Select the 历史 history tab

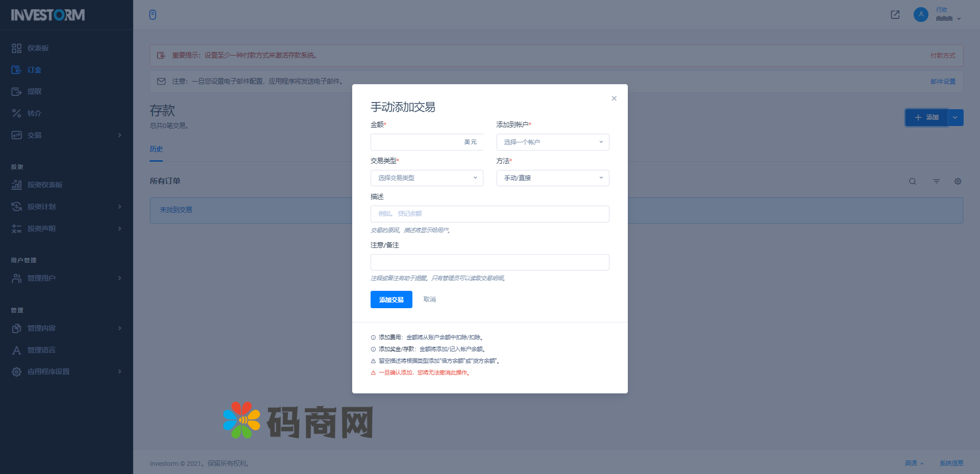(156, 149)
